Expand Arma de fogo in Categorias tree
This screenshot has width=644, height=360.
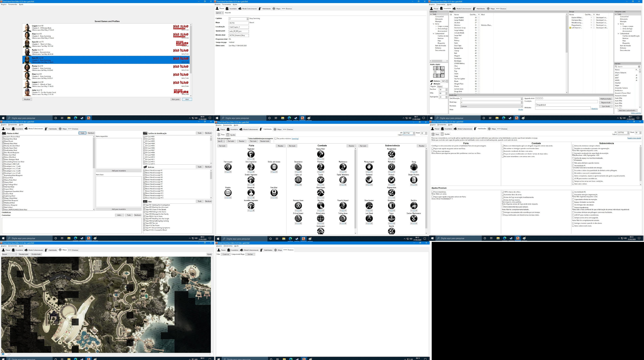click(x=436, y=29)
